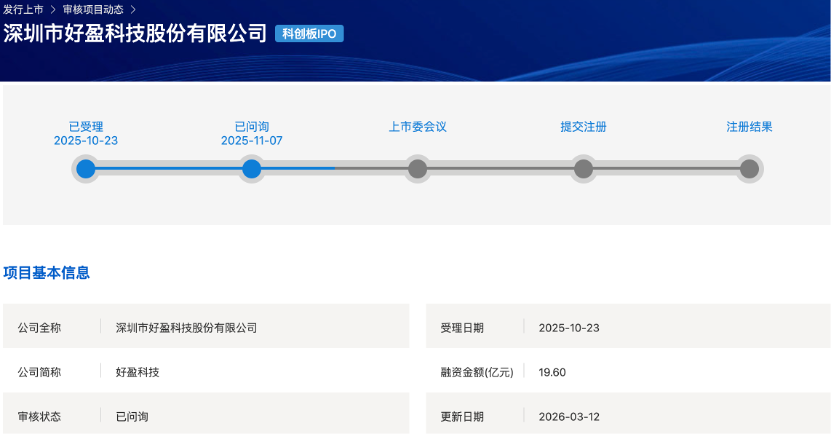Screen dimensions: 832x434
Task: Click the 已问询 blue timeline circle
Action: [x=252, y=169]
